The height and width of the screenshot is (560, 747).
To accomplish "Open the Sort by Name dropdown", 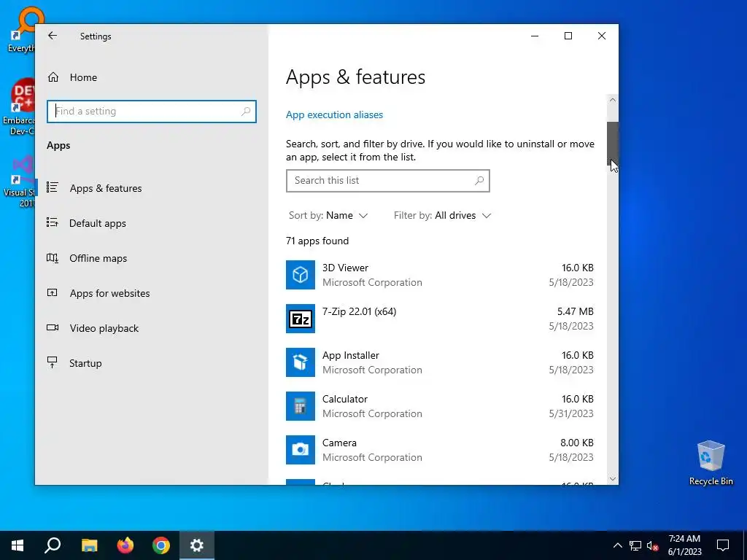I will pyautogui.click(x=328, y=215).
